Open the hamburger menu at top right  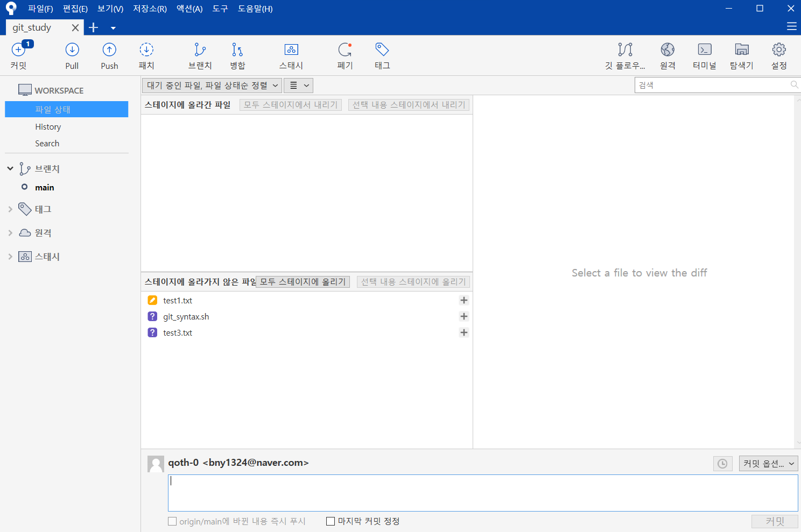791,26
